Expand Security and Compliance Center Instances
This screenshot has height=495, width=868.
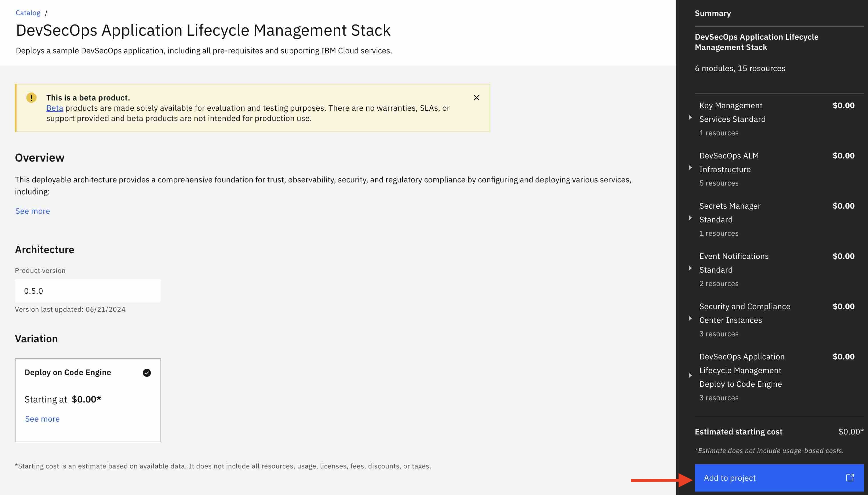pos(690,319)
